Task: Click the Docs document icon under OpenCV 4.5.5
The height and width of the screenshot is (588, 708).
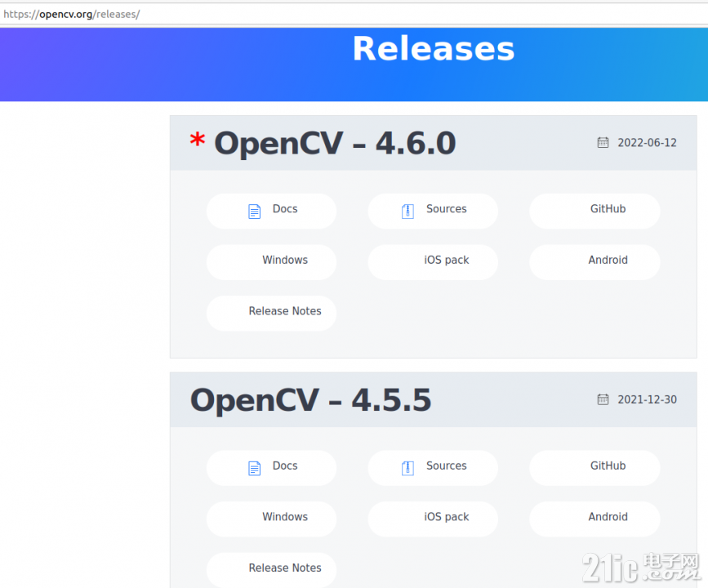Action: pyautogui.click(x=255, y=468)
